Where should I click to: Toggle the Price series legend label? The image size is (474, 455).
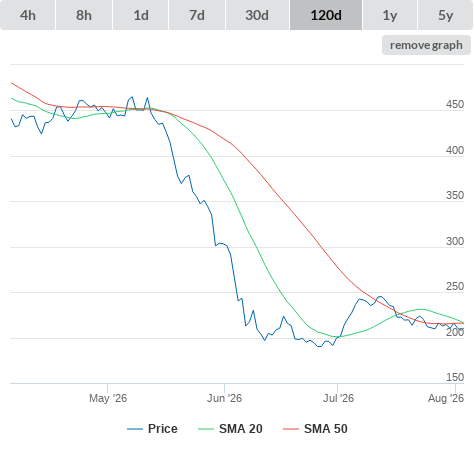[x=163, y=429]
